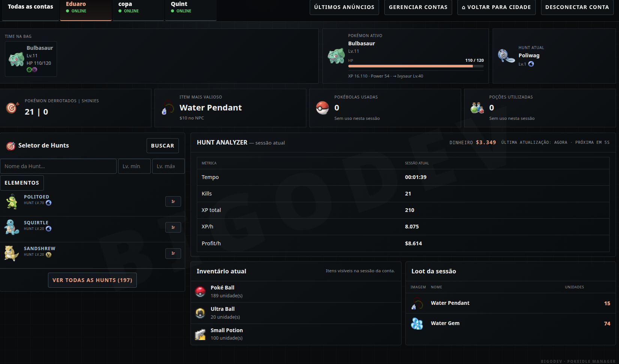The width and height of the screenshot is (619, 364).
Task: Click the Profit/h value $8.614
Action: [413, 243]
